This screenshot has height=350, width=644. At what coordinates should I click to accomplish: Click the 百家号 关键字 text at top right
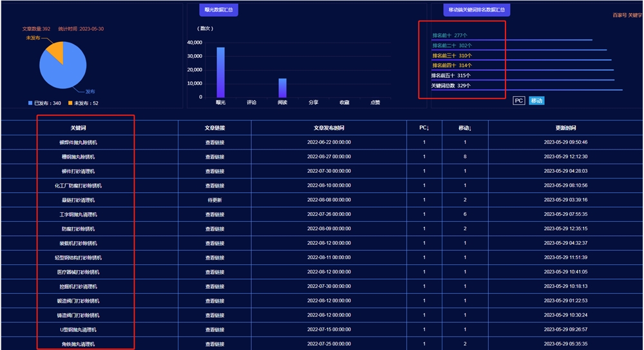(627, 15)
